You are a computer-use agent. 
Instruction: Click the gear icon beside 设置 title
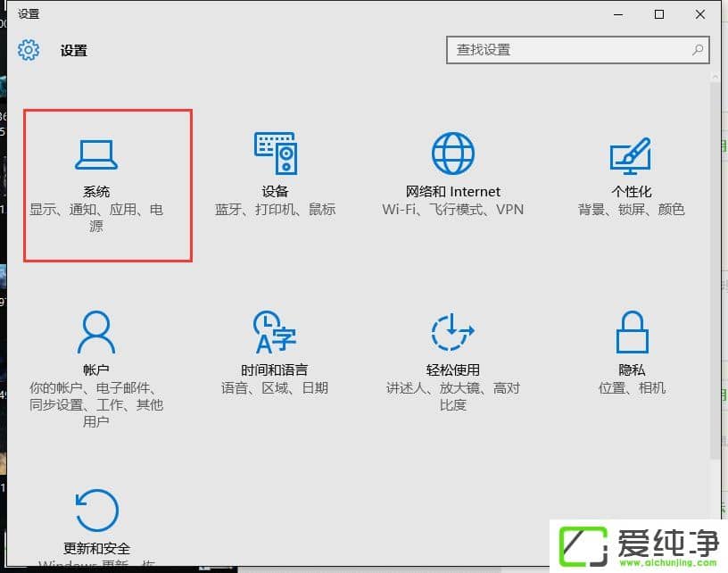tap(28, 50)
